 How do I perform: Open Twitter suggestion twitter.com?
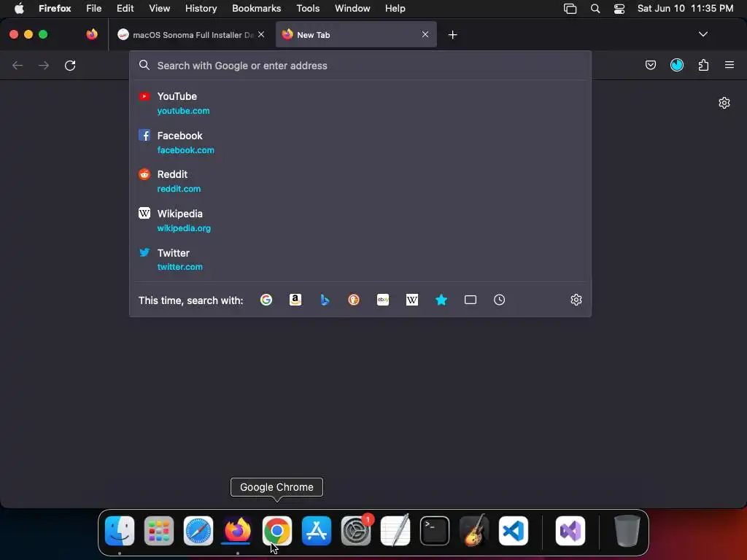tap(360, 260)
